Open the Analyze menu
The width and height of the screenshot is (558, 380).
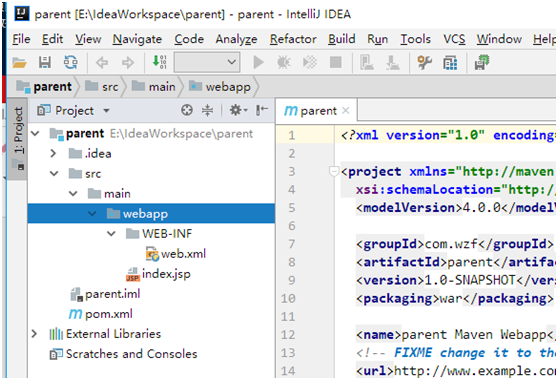pyautogui.click(x=236, y=39)
